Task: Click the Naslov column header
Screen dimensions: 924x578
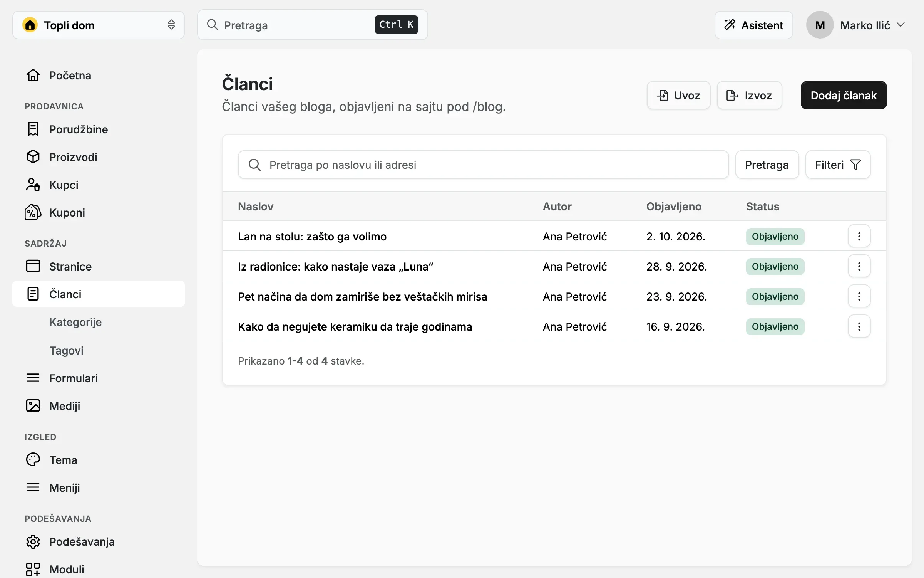Action: [256, 207]
